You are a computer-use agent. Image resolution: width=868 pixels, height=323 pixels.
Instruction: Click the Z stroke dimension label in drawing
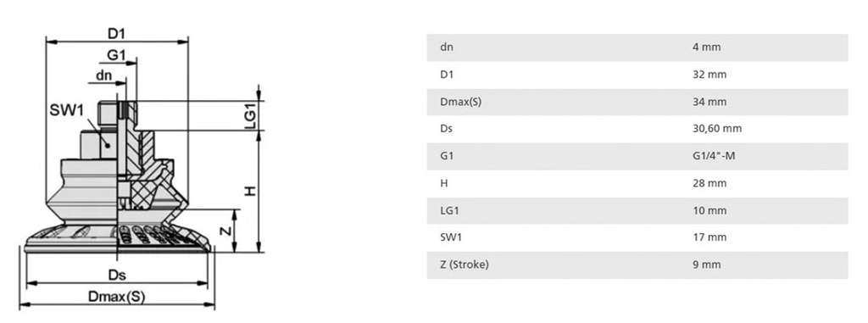[226, 231]
